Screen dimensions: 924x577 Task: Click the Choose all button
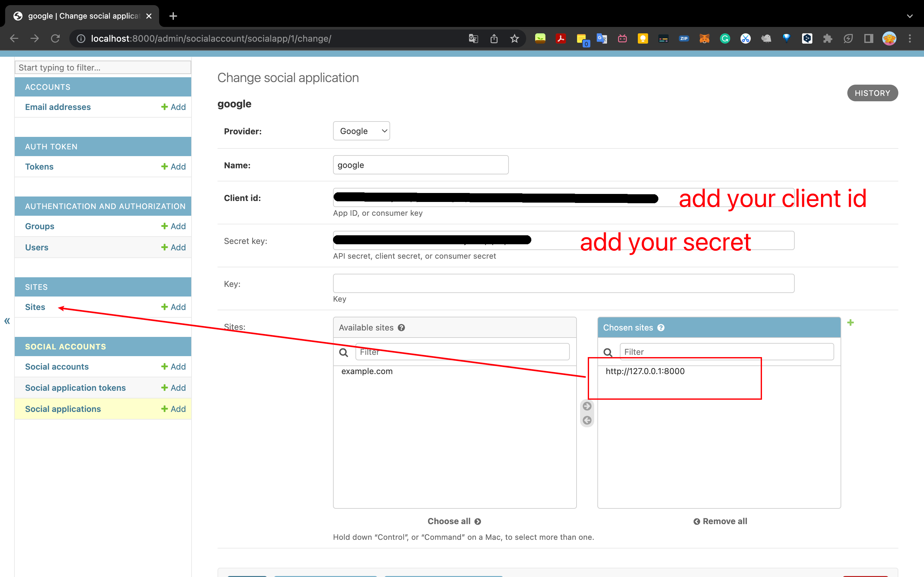point(454,521)
